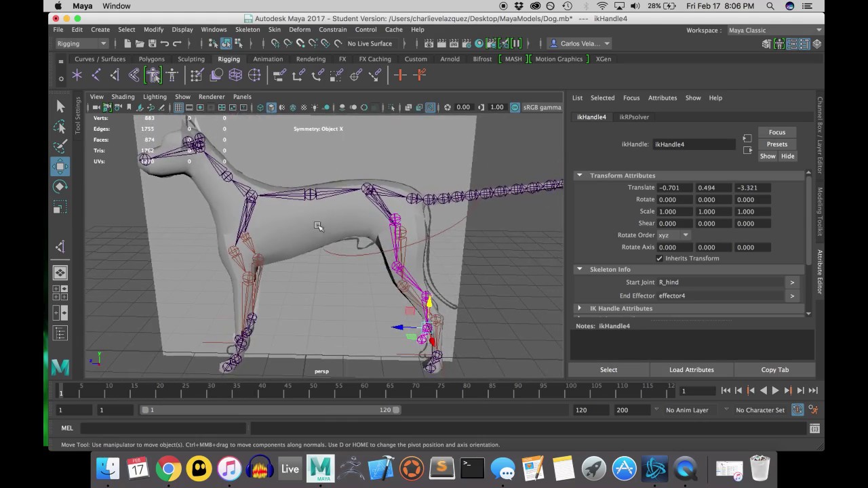Click the Play Forwards button
This screenshot has height=488, width=868.
pyautogui.click(x=775, y=390)
